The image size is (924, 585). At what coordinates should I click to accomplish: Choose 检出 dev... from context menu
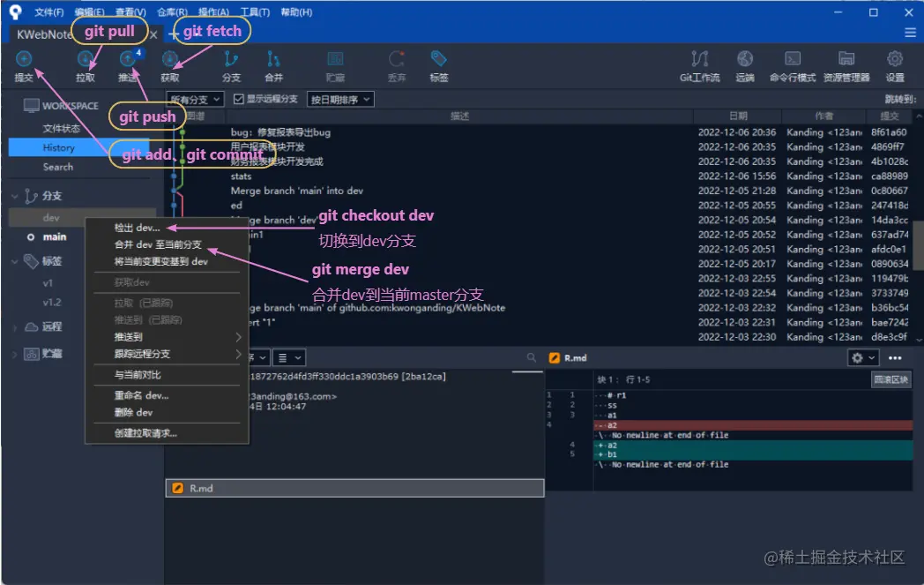(x=137, y=228)
